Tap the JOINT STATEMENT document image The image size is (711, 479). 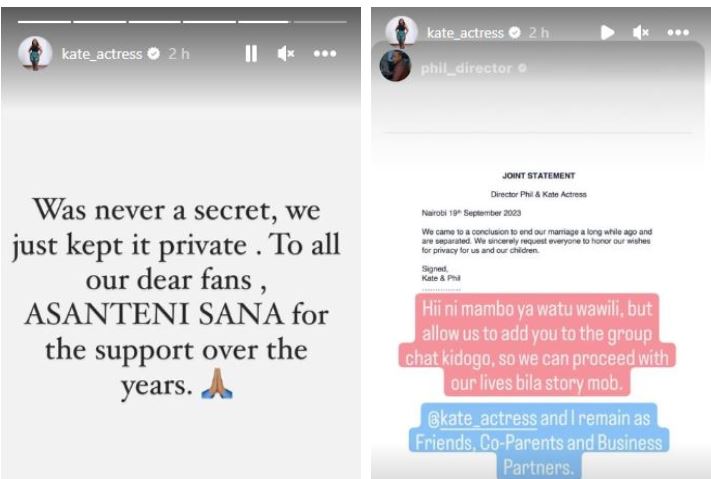click(x=538, y=229)
